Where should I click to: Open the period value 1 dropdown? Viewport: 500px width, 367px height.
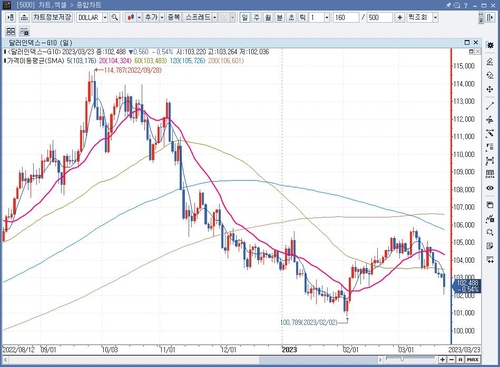point(327,17)
